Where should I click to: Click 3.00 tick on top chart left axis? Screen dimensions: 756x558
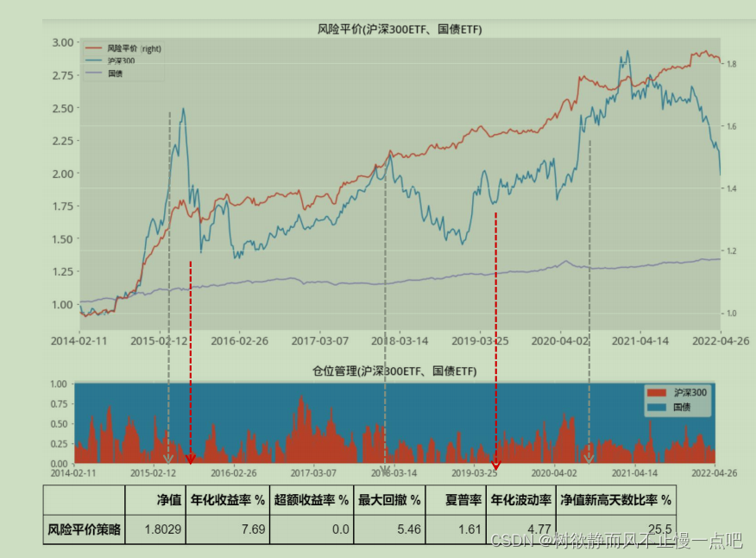[x=63, y=42]
